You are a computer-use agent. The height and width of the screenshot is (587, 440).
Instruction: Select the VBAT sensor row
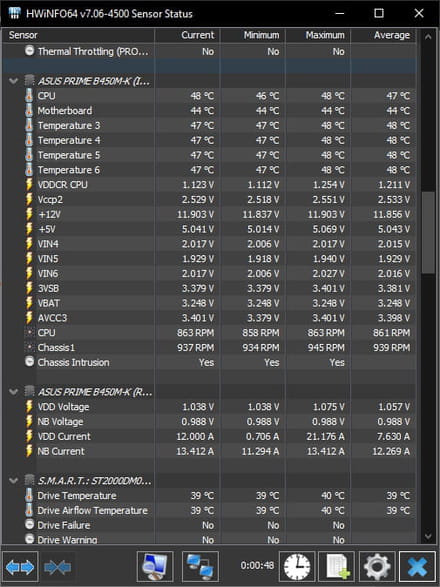[x=210, y=303]
